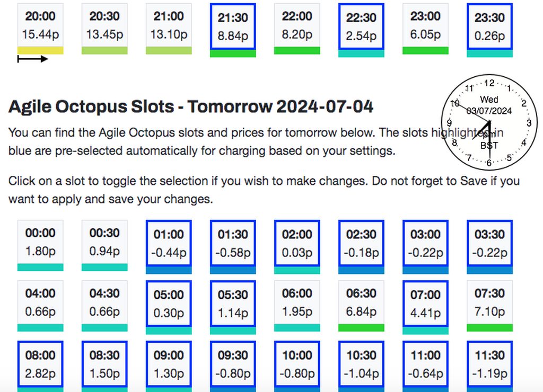Click the black arrow under the 20:00 slot

(32, 59)
